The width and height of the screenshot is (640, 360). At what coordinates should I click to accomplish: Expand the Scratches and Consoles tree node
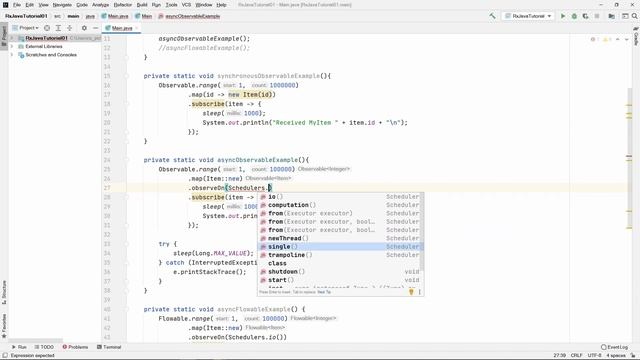[x=12, y=55]
